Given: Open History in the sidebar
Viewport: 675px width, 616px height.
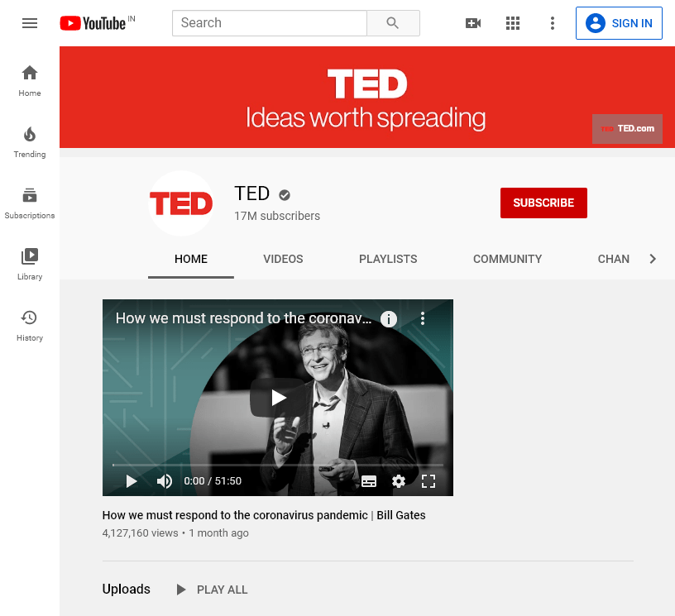Looking at the screenshot, I should point(30,326).
